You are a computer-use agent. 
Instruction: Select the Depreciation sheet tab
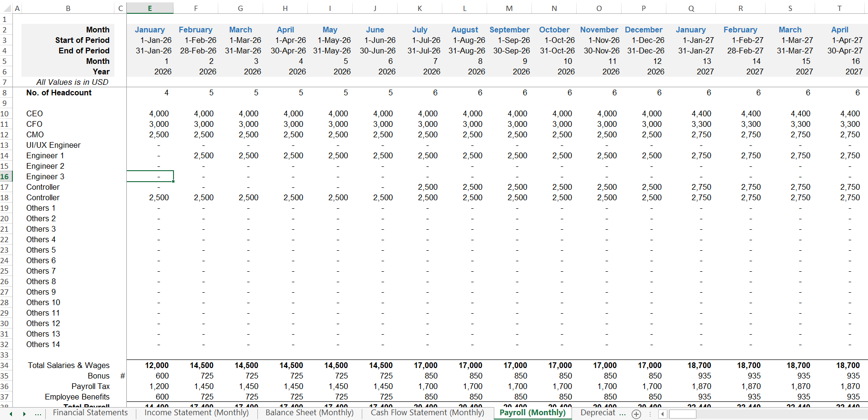(x=598, y=413)
